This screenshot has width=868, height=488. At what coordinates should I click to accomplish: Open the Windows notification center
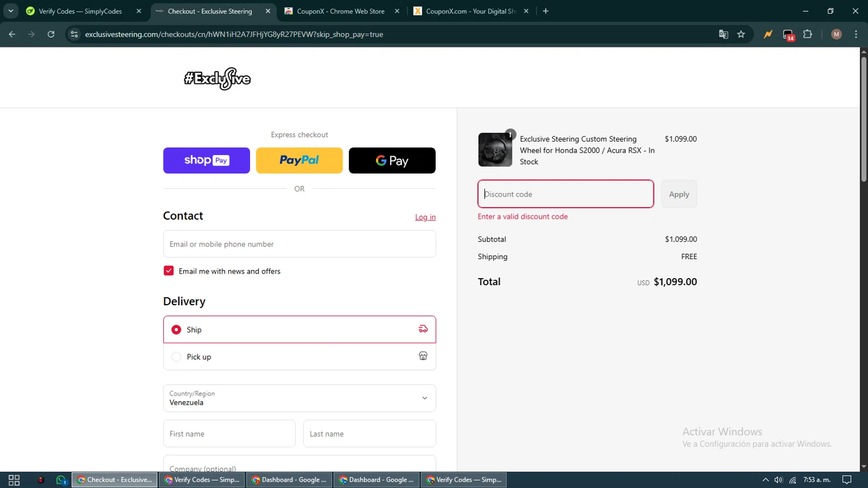coord(847,480)
